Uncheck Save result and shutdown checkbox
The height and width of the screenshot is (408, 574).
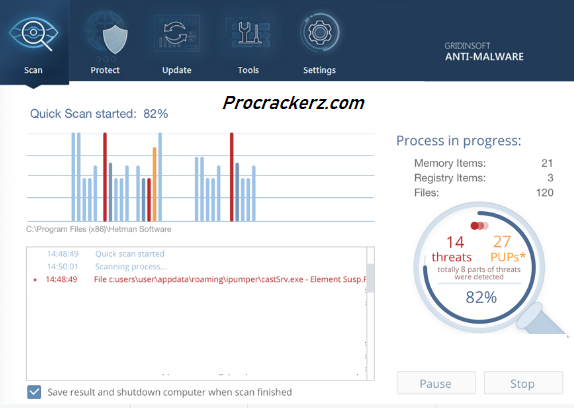click(x=34, y=392)
